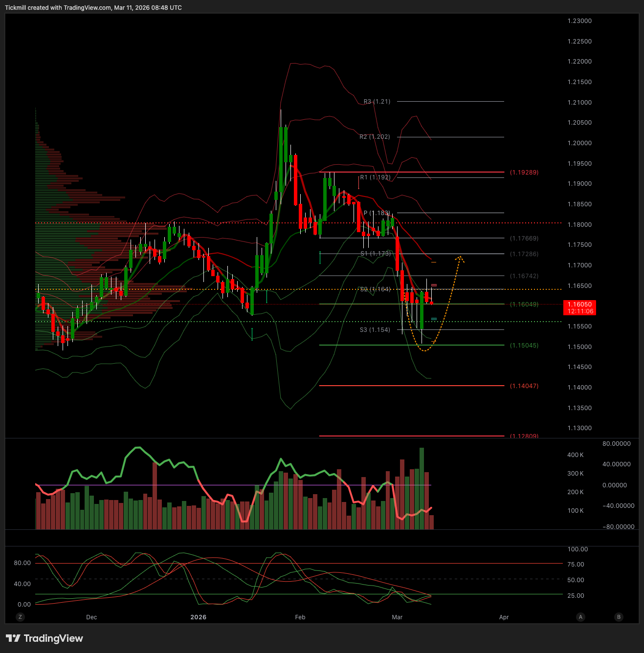Click price axis value 1.14000
Image resolution: width=644 pixels, height=653 pixels.
pyautogui.click(x=579, y=388)
